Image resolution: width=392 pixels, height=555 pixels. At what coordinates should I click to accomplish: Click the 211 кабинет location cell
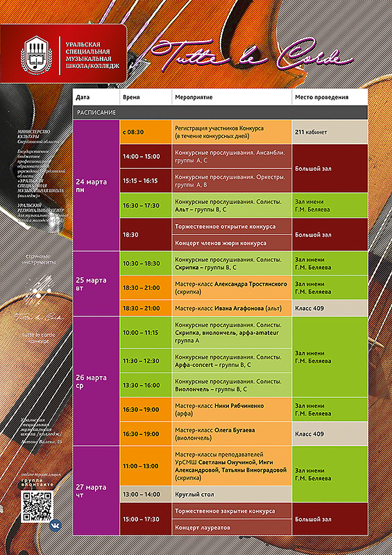(x=330, y=132)
